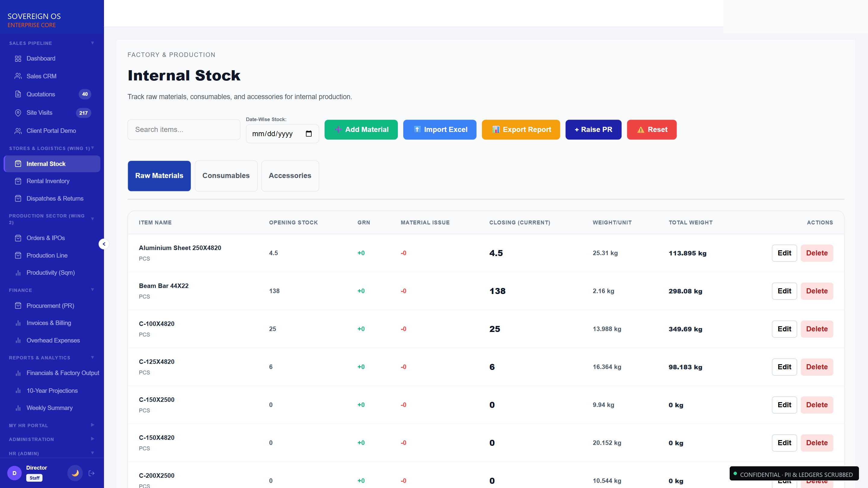
Task: Collapse the Finance section
Action: (93, 289)
